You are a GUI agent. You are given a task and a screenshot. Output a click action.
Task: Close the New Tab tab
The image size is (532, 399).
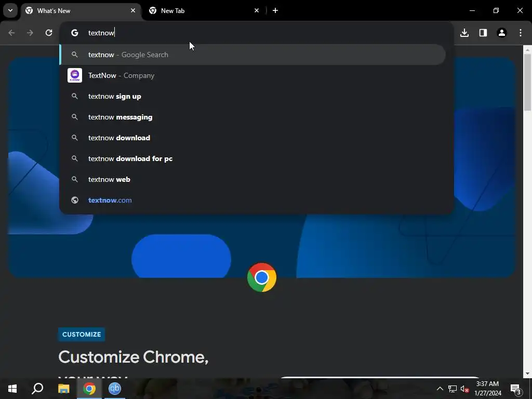(x=257, y=10)
